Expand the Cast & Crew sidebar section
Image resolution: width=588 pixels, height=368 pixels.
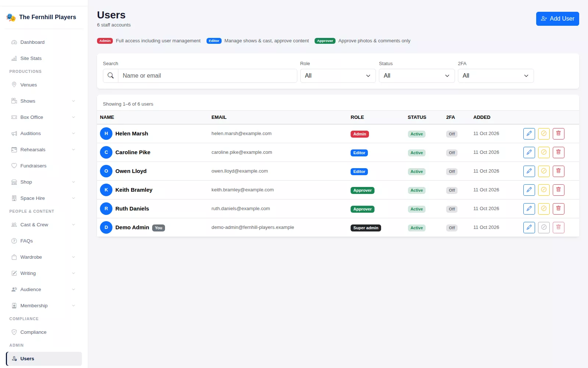(44, 225)
